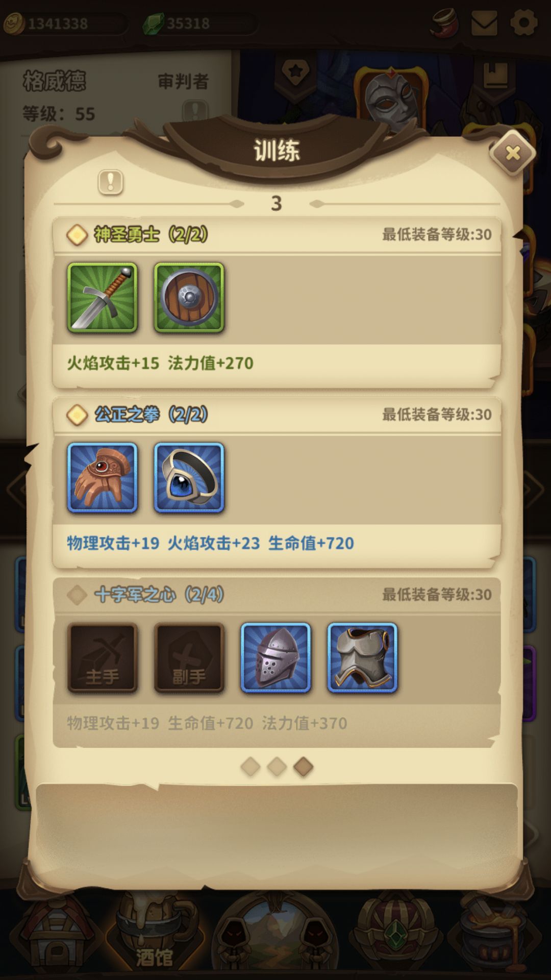Tap the silver chest armor icon
551x980 pixels.
(x=362, y=657)
